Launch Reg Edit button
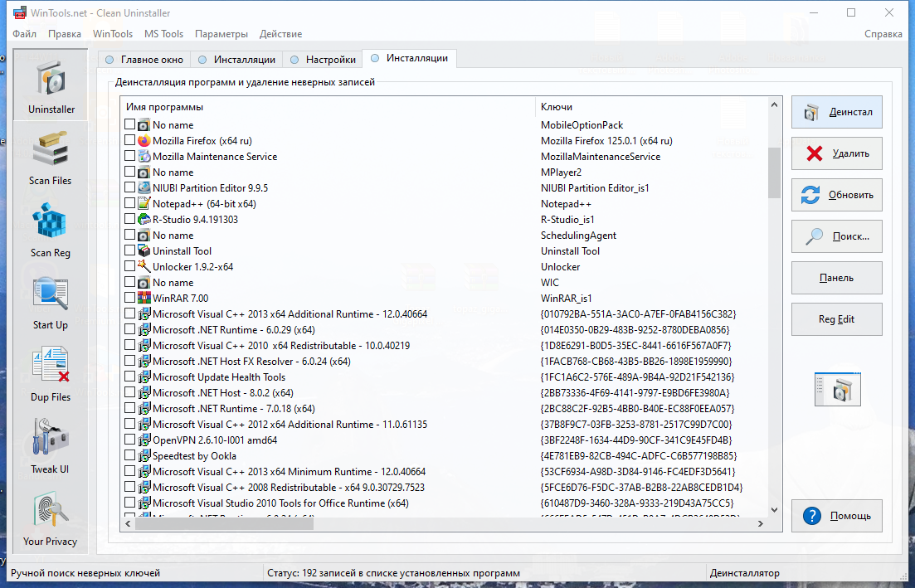The image size is (915, 588). (x=837, y=319)
